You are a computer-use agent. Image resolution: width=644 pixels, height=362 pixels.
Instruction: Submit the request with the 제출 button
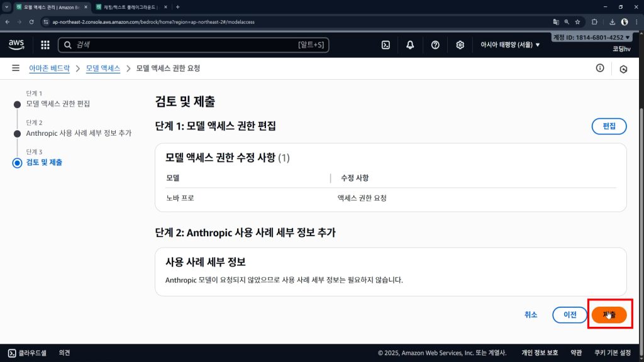point(609,315)
